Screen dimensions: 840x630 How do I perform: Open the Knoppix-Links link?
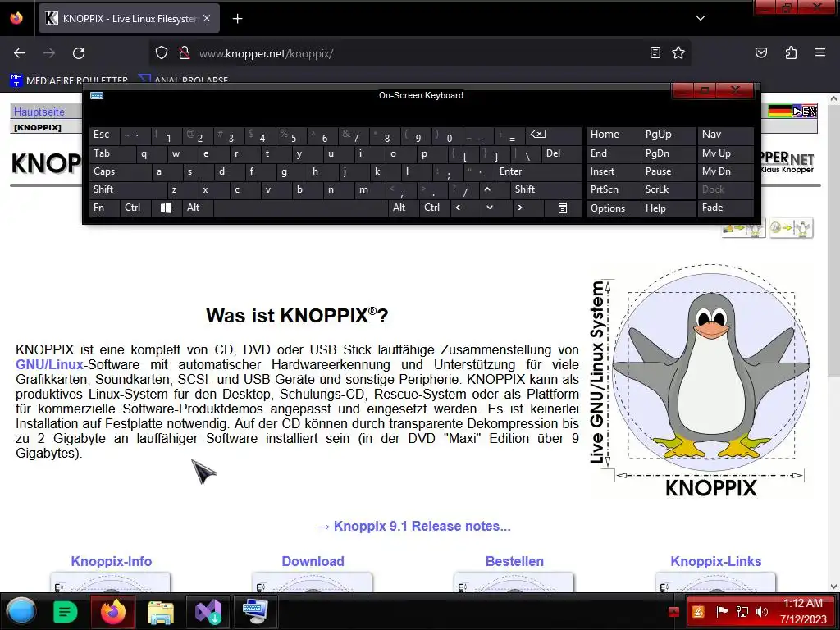tap(715, 561)
